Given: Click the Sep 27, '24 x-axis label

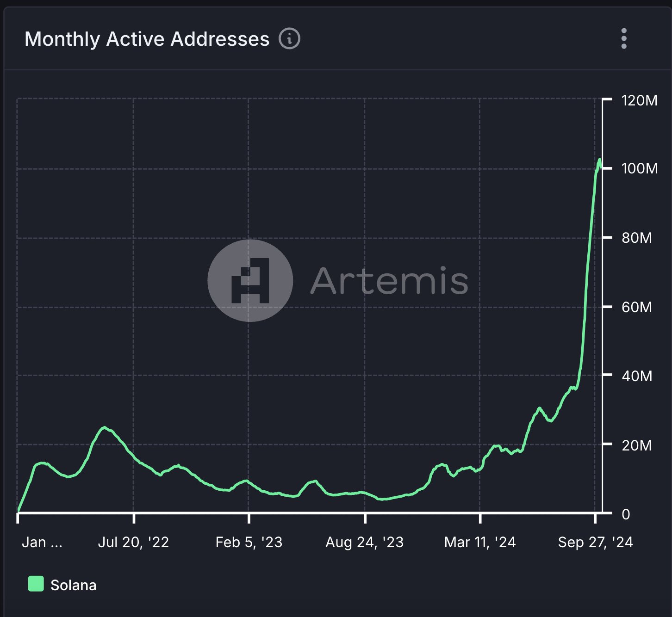Looking at the screenshot, I should pyautogui.click(x=595, y=542).
